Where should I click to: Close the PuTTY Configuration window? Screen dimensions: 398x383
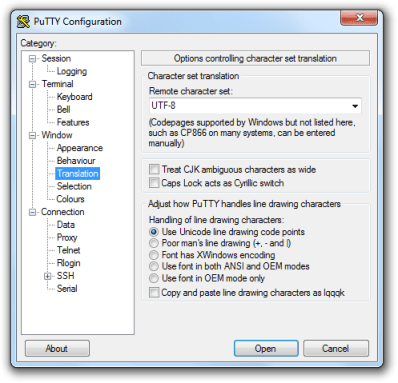(359, 18)
